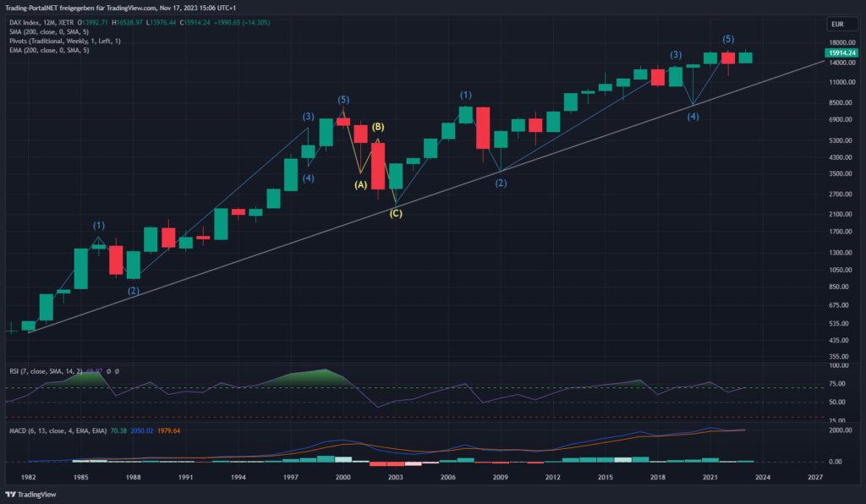
Task: Click the 2009 year label on the time axis
Action: (501, 477)
